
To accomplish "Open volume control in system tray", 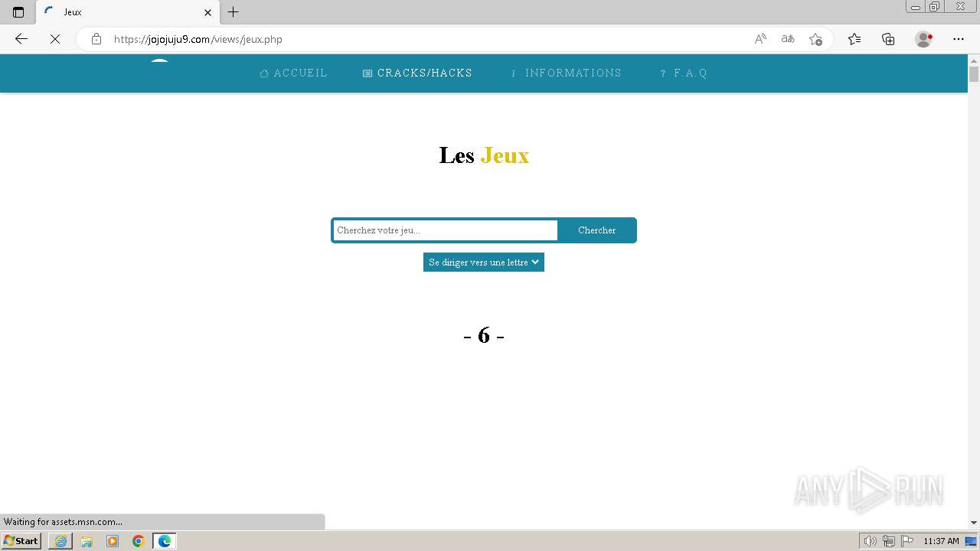I will pos(871,541).
